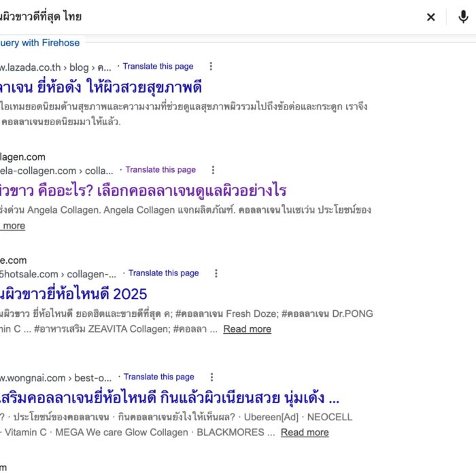Start voice search with the microphone icon
The image size is (476, 476).
pos(463,17)
